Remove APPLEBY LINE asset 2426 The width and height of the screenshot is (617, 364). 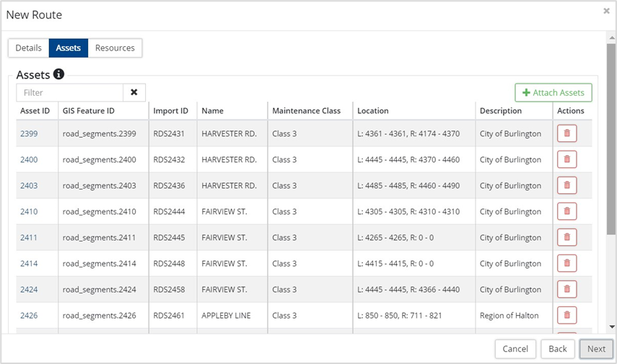pos(566,316)
